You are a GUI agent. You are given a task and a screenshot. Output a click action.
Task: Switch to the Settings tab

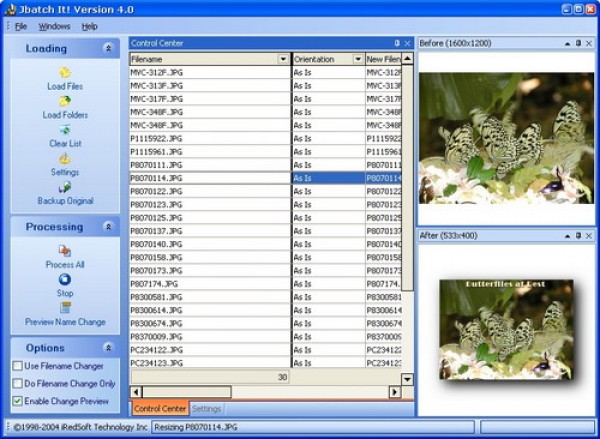[x=206, y=409]
